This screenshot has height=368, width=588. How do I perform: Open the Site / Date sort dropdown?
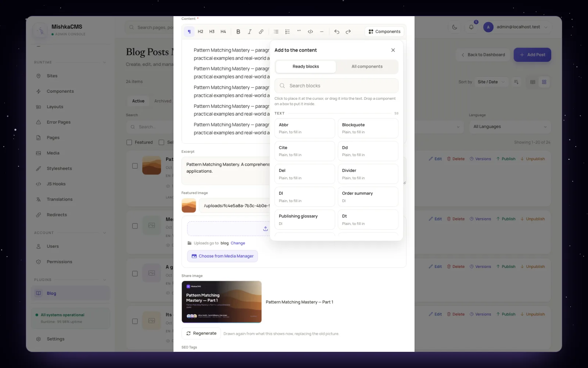tap(491, 82)
